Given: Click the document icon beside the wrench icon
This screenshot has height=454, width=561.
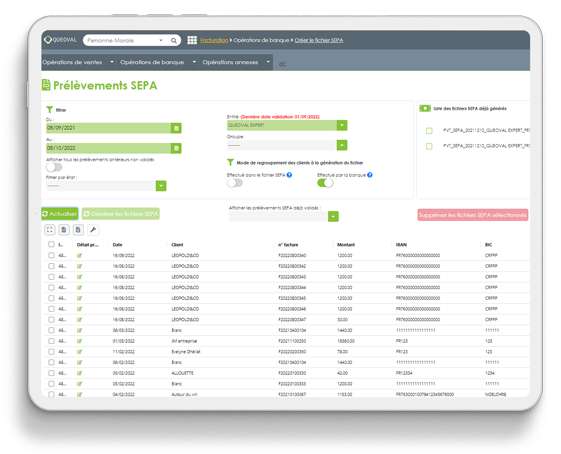Looking at the screenshot, I should pyautogui.click(x=78, y=230).
